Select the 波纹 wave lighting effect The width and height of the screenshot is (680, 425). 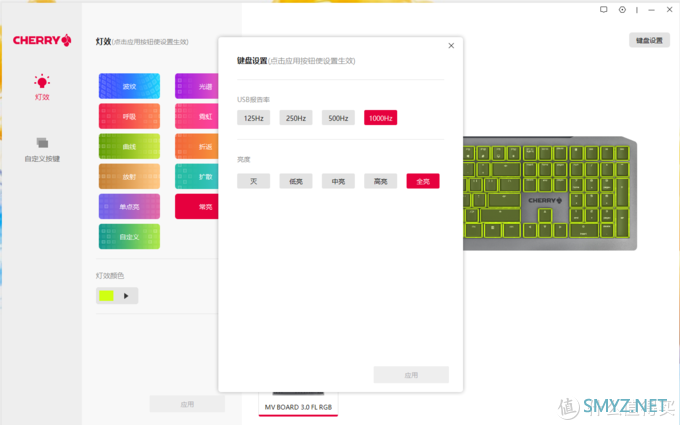coord(129,86)
